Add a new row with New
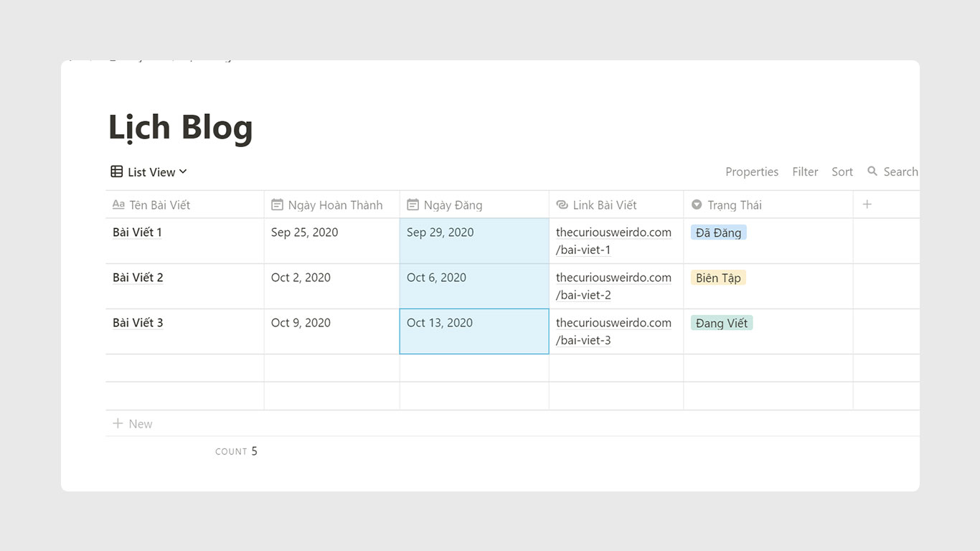Viewport: 980px width, 551px height. click(133, 424)
